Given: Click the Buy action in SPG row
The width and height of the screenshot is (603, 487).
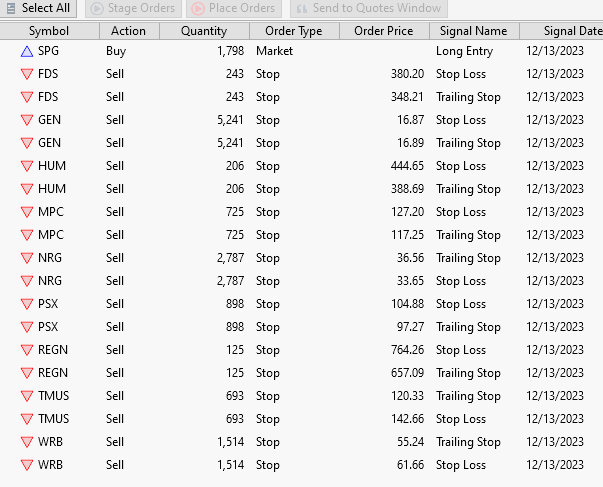Looking at the screenshot, I should pos(116,52).
